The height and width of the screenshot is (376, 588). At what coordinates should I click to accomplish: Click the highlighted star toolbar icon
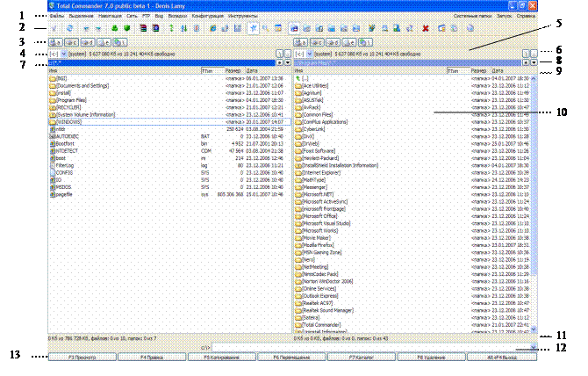(253, 28)
